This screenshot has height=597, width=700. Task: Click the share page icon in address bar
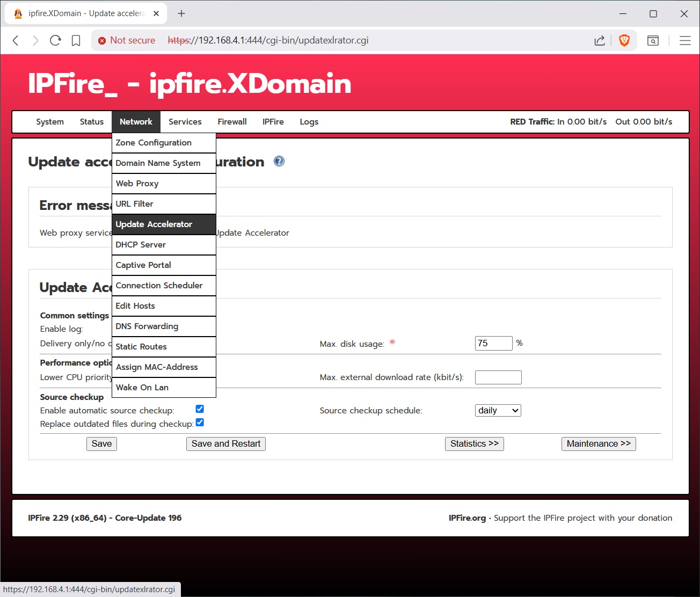[600, 40]
